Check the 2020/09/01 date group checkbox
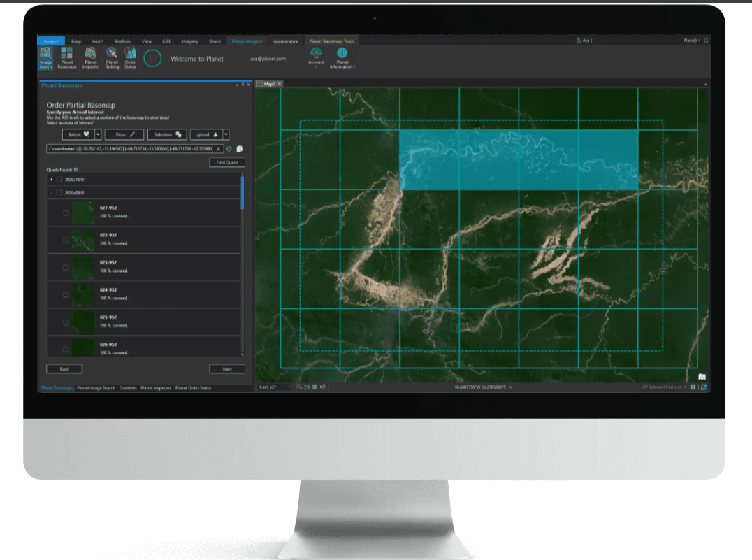Screen dimensions: 752x560 click(59, 192)
